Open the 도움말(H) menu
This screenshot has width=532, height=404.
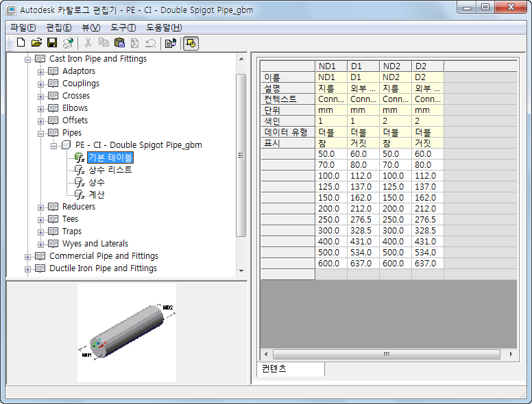click(164, 27)
